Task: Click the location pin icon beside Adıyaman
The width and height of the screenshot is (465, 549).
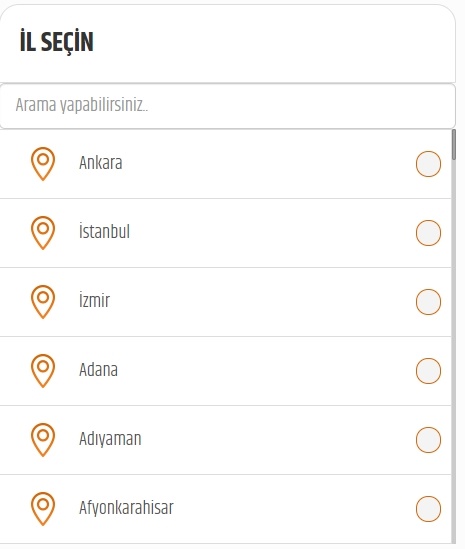Action: [43, 440]
